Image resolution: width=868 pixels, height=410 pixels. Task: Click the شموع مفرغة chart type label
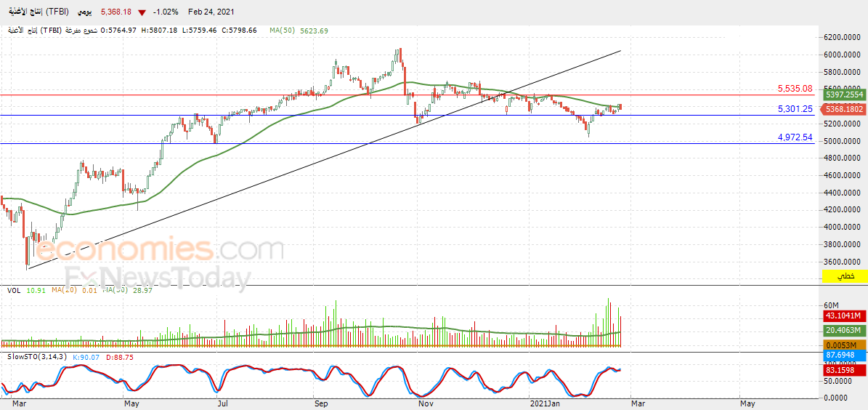coord(83,31)
